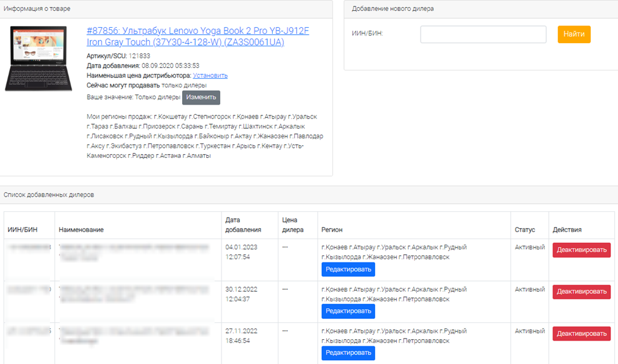Edit regions for dealer added 04.01.2023

pyautogui.click(x=348, y=270)
